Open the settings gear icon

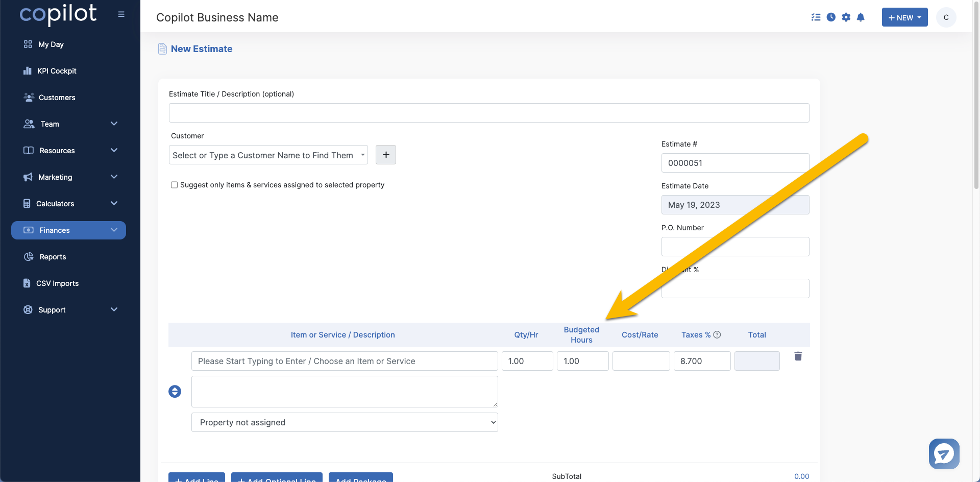click(846, 17)
